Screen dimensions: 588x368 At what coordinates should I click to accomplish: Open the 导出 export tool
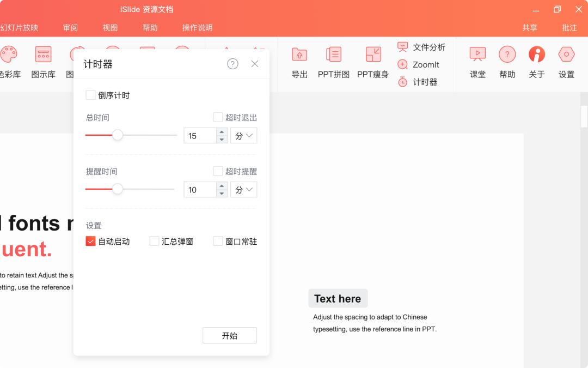299,62
